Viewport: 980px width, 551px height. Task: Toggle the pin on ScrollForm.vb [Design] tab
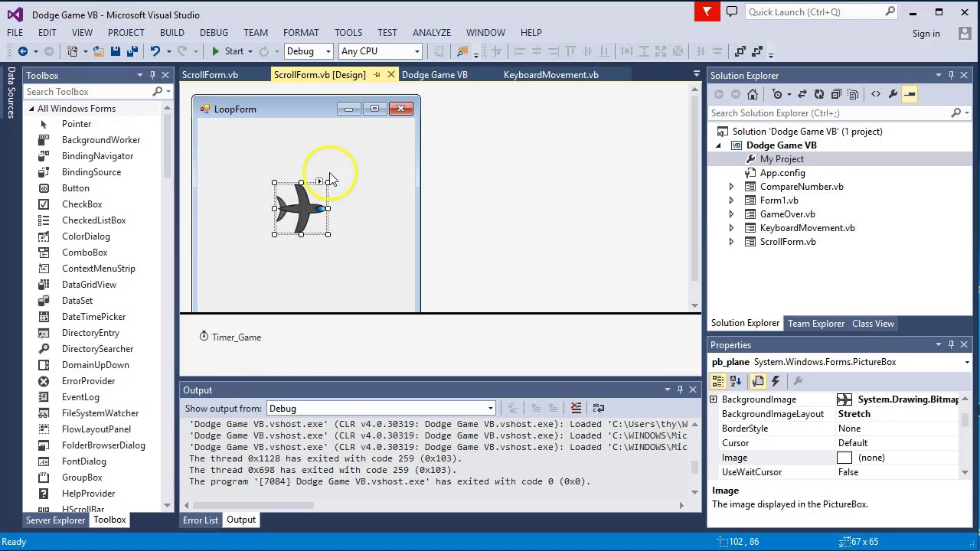tap(377, 75)
